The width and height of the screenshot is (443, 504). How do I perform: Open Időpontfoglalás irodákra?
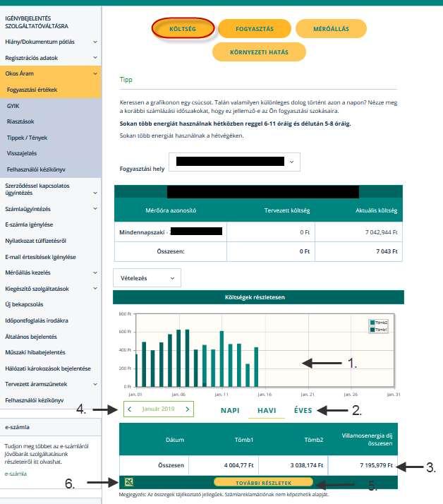point(37,320)
